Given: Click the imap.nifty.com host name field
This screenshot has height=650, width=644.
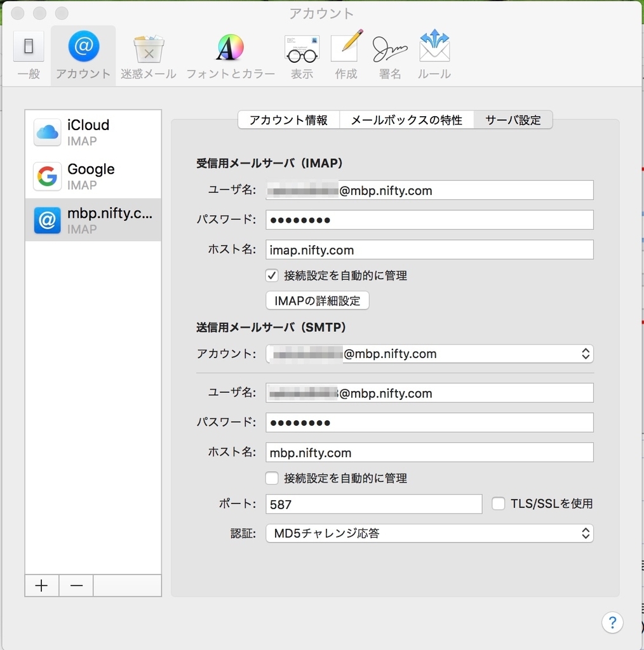Looking at the screenshot, I should pyautogui.click(x=429, y=250).
